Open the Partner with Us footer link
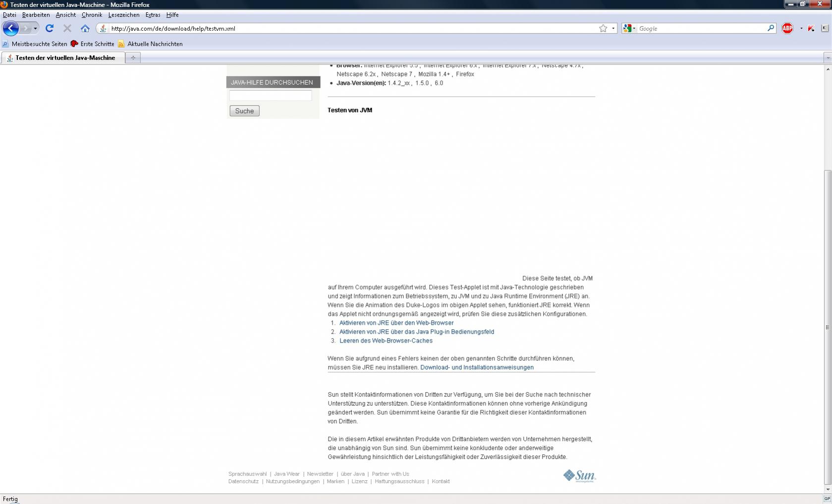This screenshot has width=832, height=504. (x=390, y=474)
